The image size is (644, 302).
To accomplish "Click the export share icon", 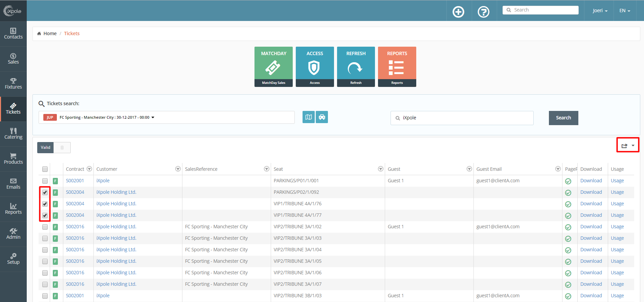I will [624, 146].
